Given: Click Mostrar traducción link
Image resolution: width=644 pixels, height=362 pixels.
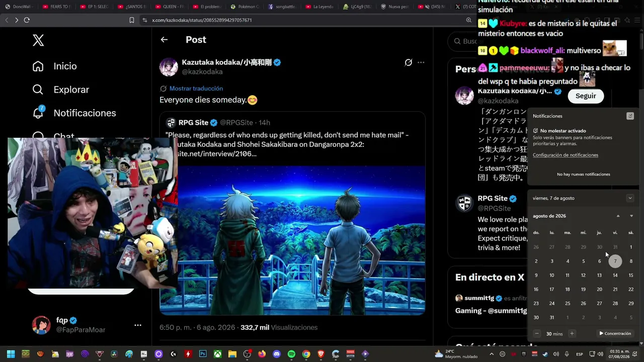Looking at the screenshot, I should [196, 88].
